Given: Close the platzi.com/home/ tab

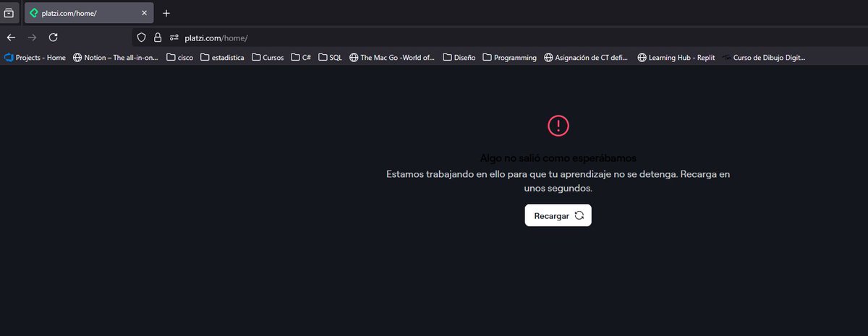Looking at the screenshot, I should (x=144, y=13).
